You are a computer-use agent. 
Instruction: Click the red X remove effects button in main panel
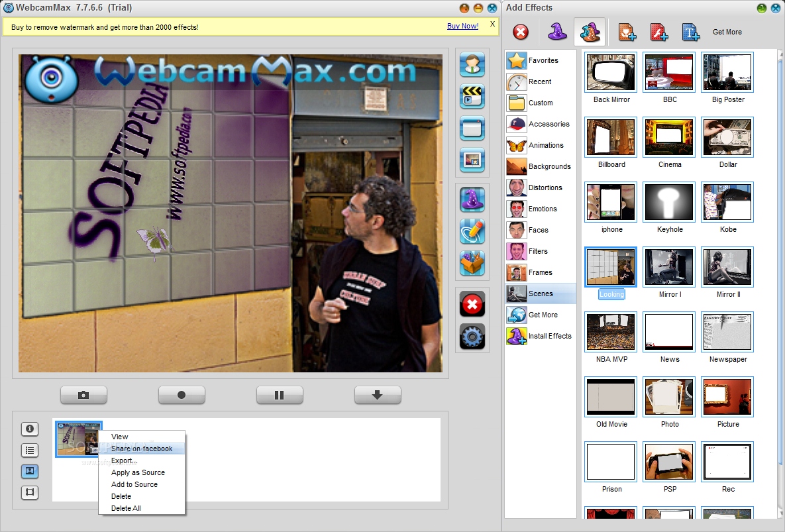[472, 304]
